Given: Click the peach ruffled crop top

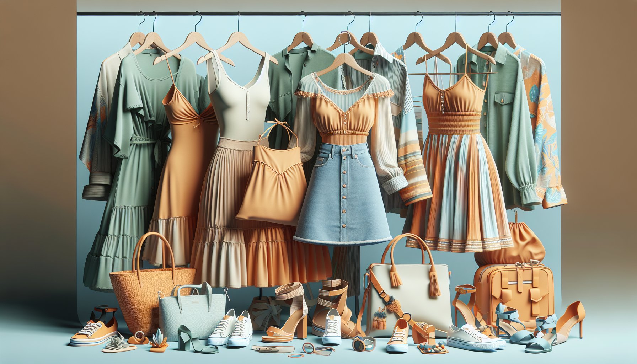Looking at the screenshot, I should (343, 114).
